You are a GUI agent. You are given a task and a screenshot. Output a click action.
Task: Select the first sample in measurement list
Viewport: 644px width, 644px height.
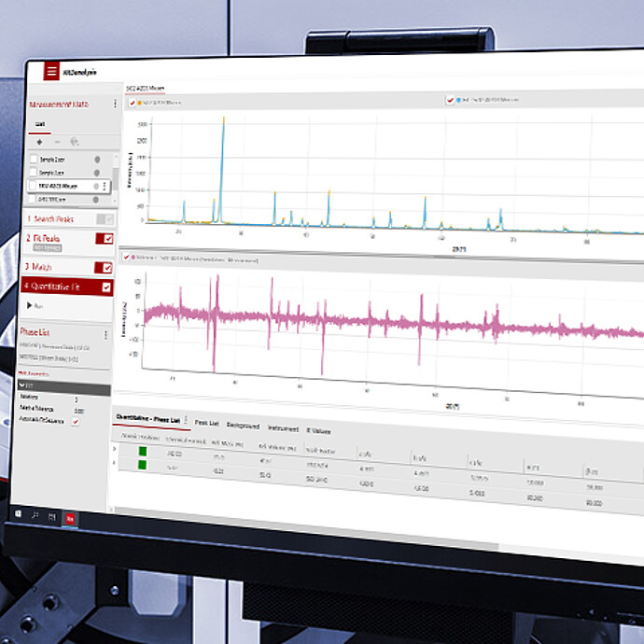coord(52,160)
